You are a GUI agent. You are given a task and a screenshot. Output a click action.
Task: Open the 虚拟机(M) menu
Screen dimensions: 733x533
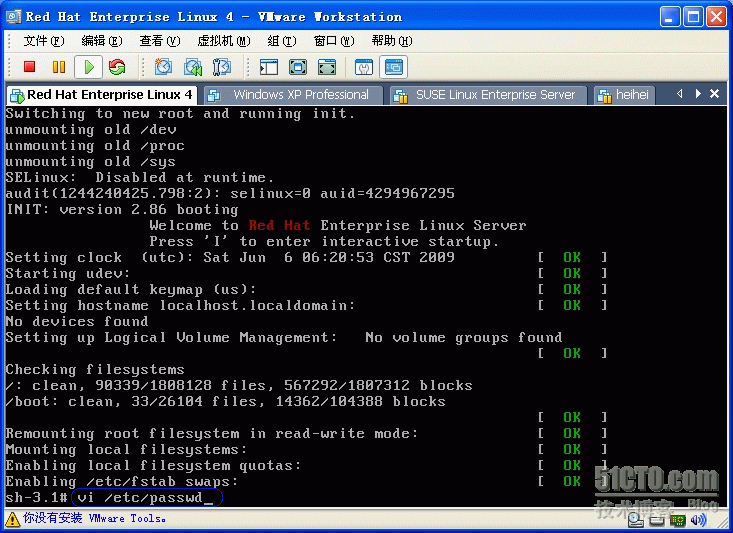223,41
